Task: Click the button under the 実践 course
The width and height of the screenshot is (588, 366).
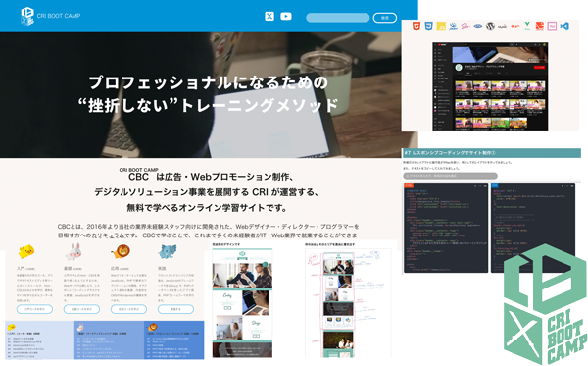Action: [175, 309]
